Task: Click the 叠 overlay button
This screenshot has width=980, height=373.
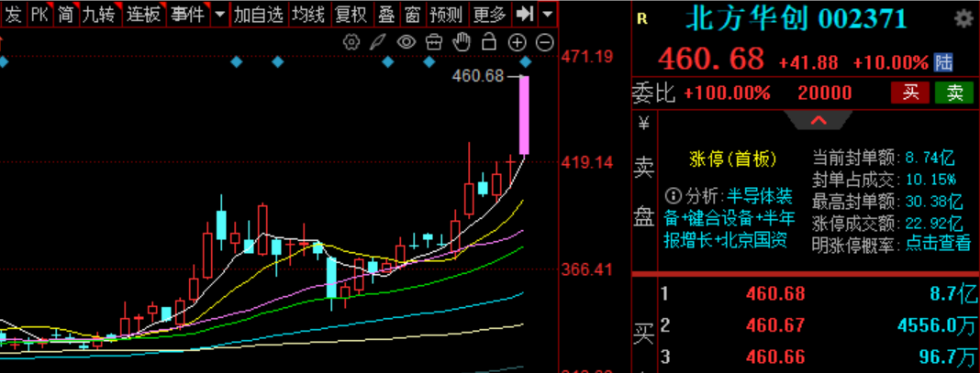Action: [x=386, y=14]
